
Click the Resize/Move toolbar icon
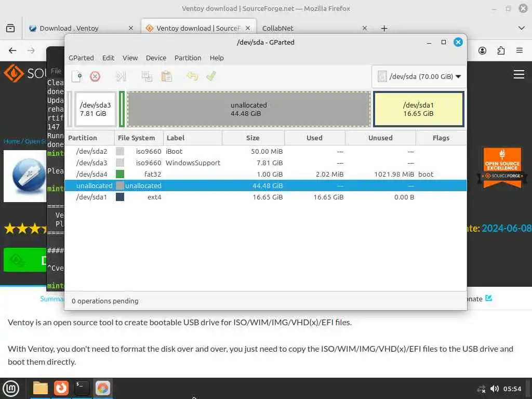121,76
